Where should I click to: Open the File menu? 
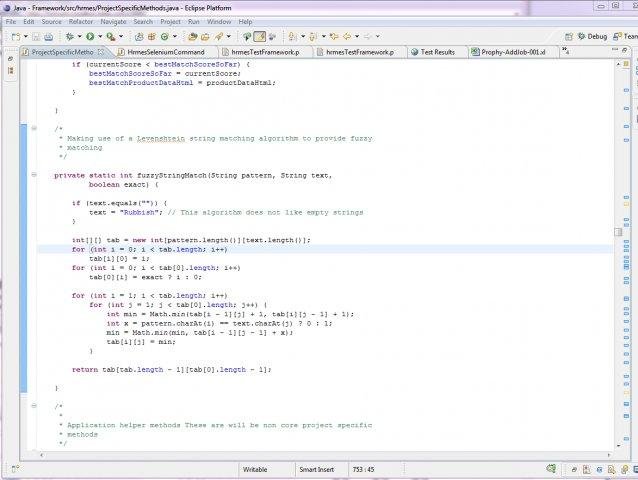(x=11, y=22)
